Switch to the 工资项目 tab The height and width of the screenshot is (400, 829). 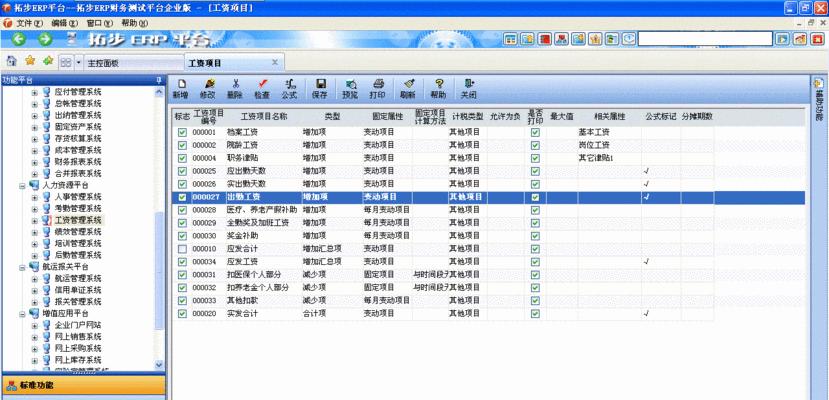234,62
